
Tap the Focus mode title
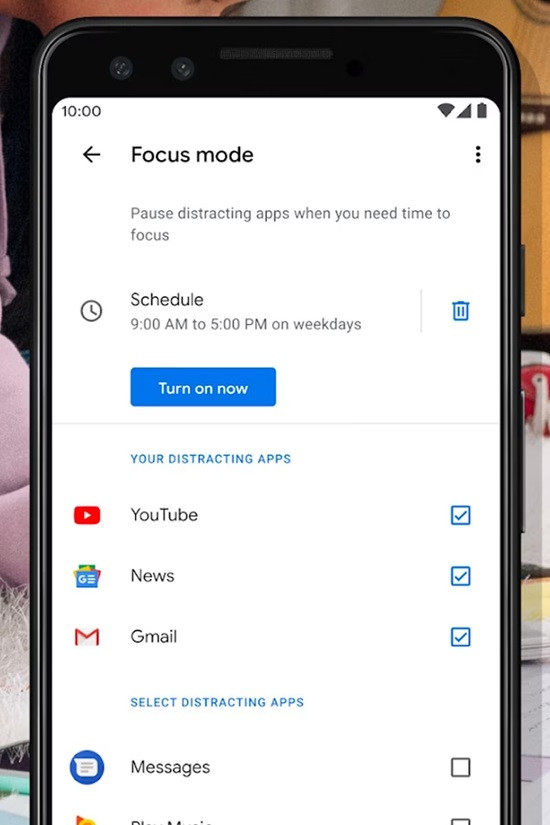[192, 155]
